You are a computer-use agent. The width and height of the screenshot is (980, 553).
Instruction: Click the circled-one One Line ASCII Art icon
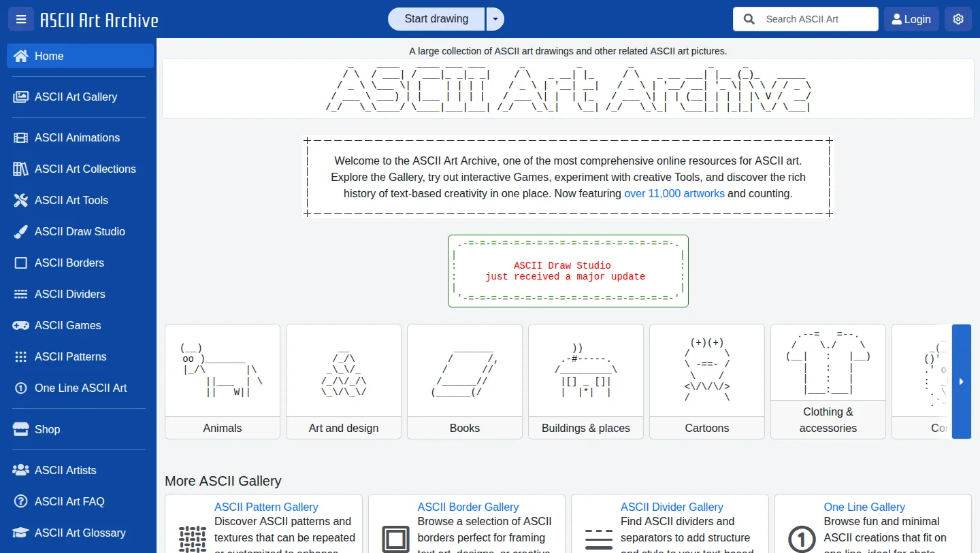coord(21,388)
